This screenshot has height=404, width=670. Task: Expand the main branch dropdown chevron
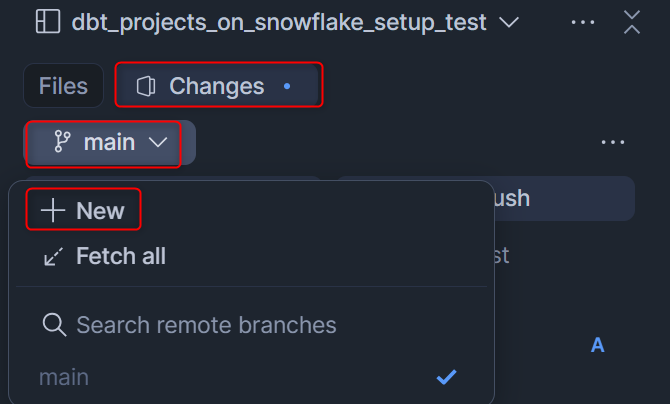click(x=158, y=143)
